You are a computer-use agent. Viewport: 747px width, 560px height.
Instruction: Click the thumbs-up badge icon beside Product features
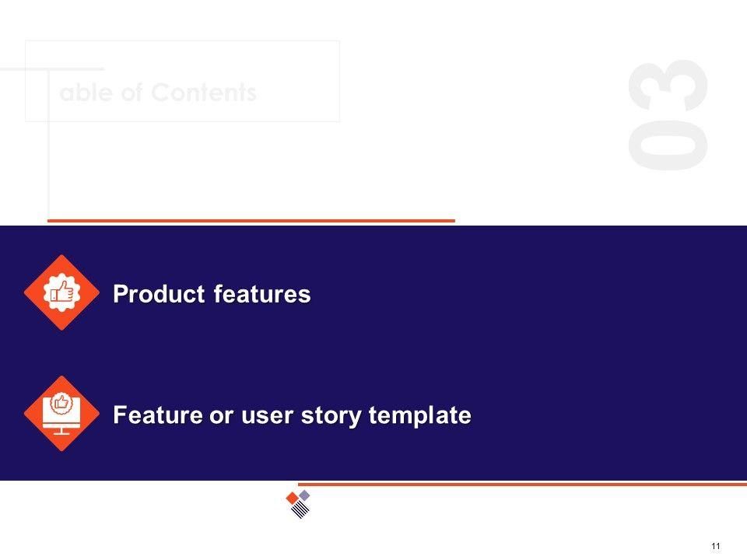pyautogui.click(x=61, y=293)
